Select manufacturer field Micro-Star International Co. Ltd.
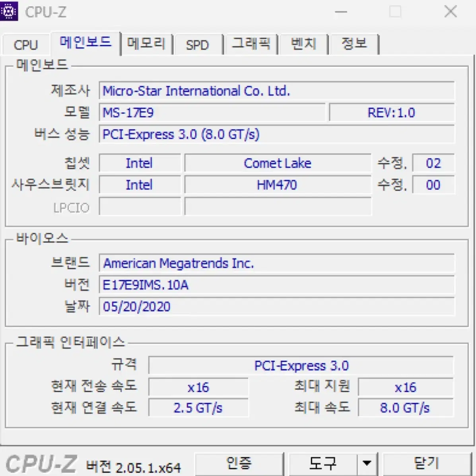 coord(277,91)
